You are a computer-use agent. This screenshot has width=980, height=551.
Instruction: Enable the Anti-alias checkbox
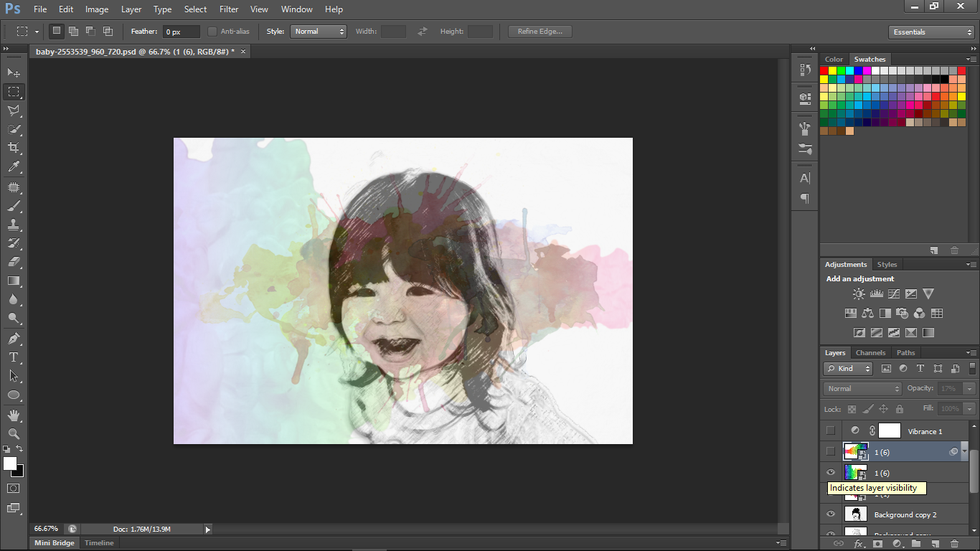(212, 32)
